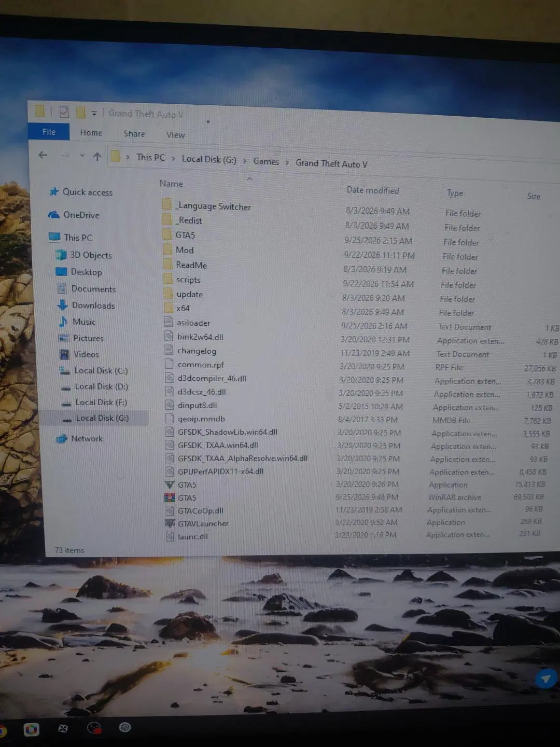The width and height of the screenshot is (560, 747).
Task: Click the GTAVLauncher application icon
Action: click(x=170, y=523)
